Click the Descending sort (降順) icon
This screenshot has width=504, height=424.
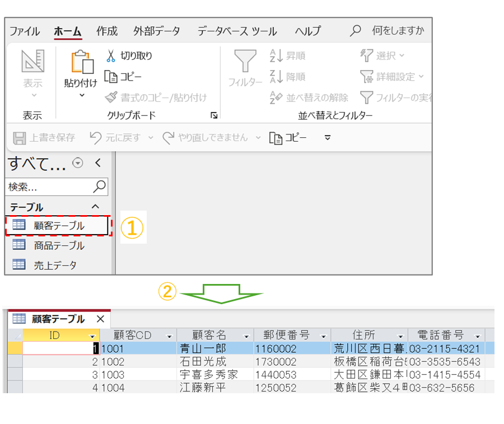point(276,77)
